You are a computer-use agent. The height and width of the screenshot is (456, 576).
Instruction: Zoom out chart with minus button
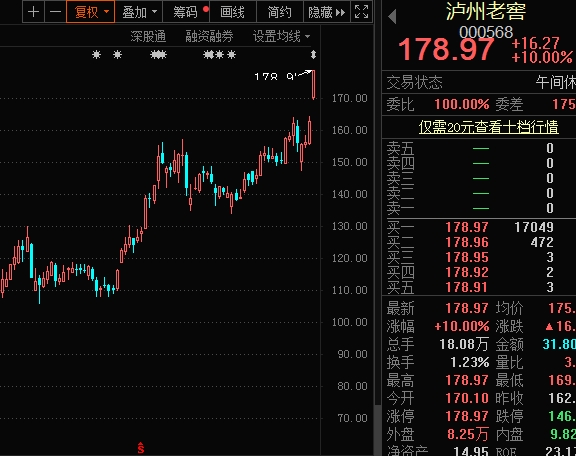pyautogui.click(x=55, y=12)
